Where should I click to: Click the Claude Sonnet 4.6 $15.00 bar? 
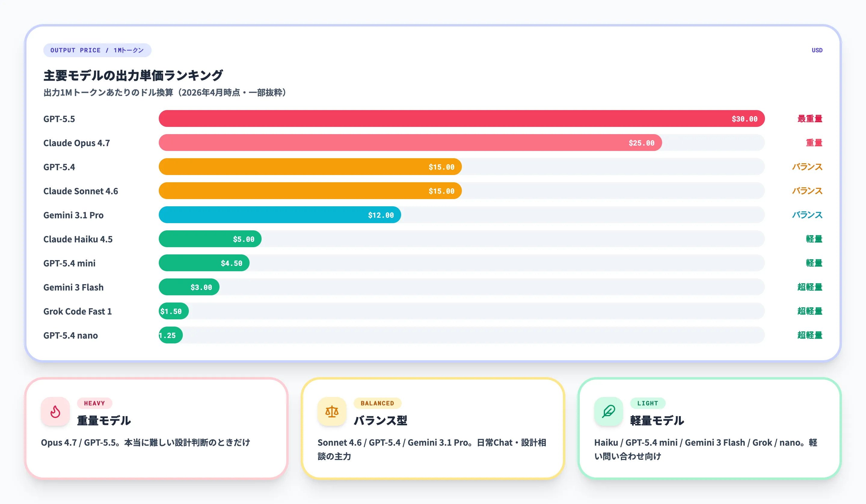[x=310, y=191]
